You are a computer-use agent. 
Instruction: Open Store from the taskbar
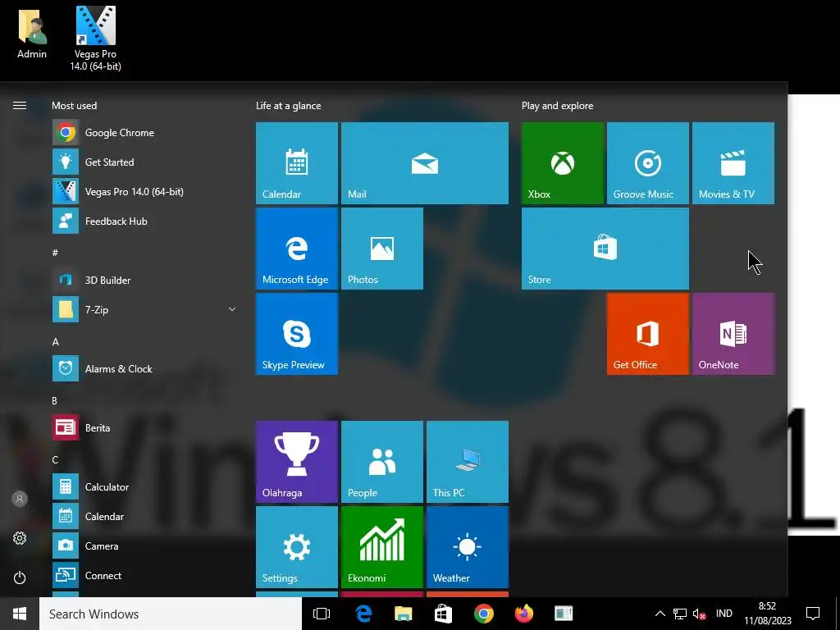tap(443, 614)
